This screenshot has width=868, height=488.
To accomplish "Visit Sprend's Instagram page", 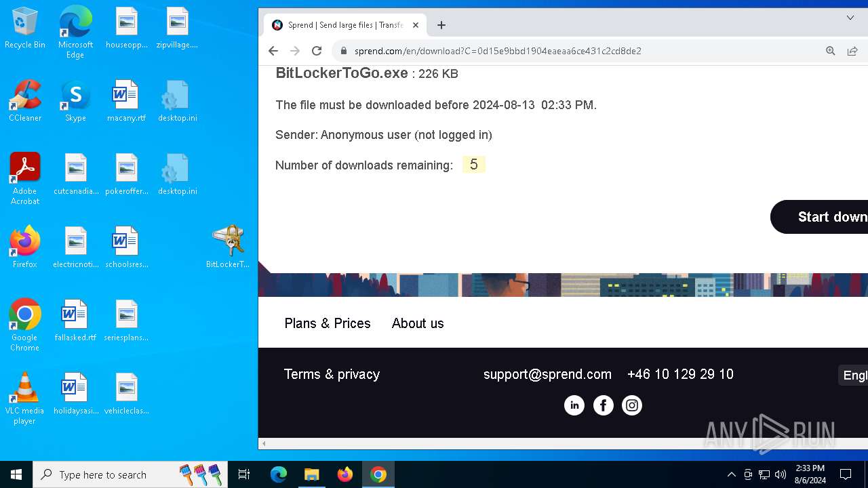I will coord(632,405).
